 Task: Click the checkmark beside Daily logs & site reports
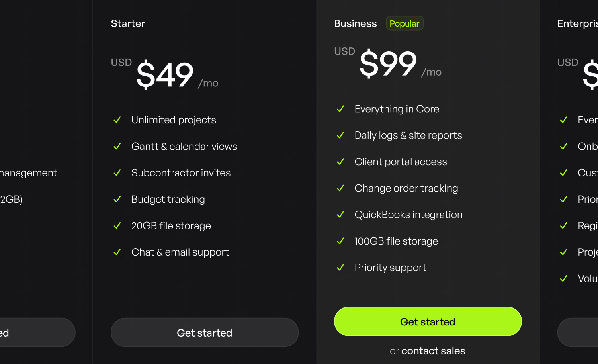point(340,135)
